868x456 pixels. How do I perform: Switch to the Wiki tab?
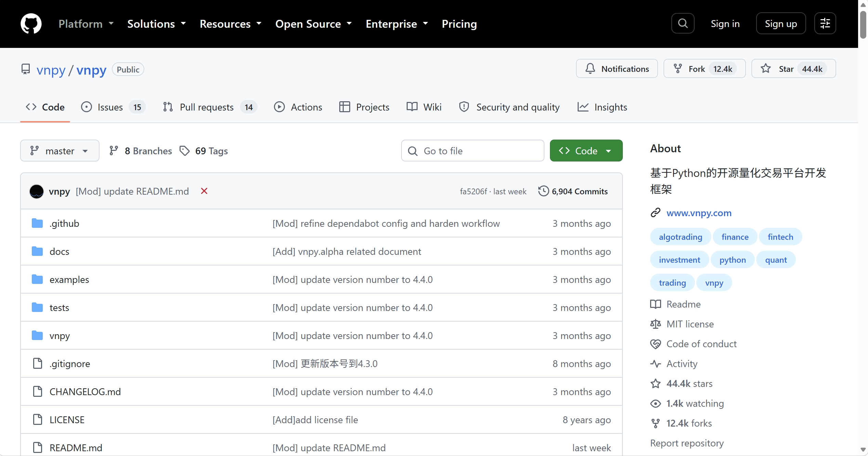pyautogui.click(x=424, y=107)
